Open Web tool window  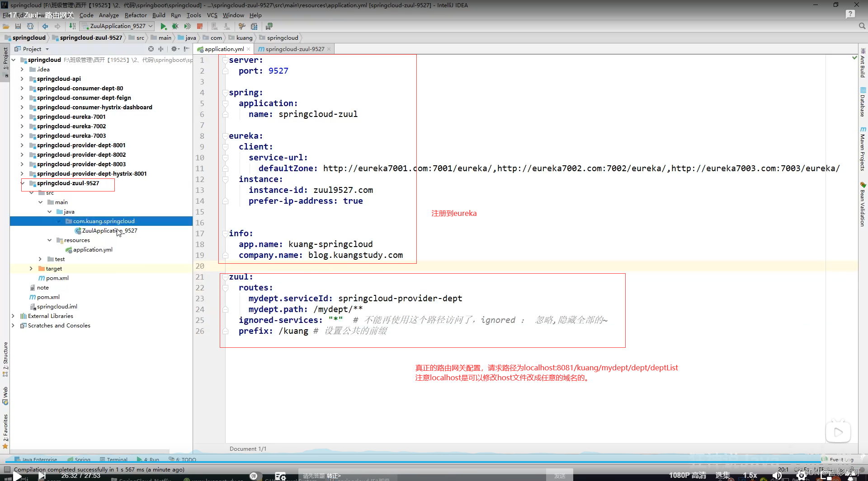point(5,396)
